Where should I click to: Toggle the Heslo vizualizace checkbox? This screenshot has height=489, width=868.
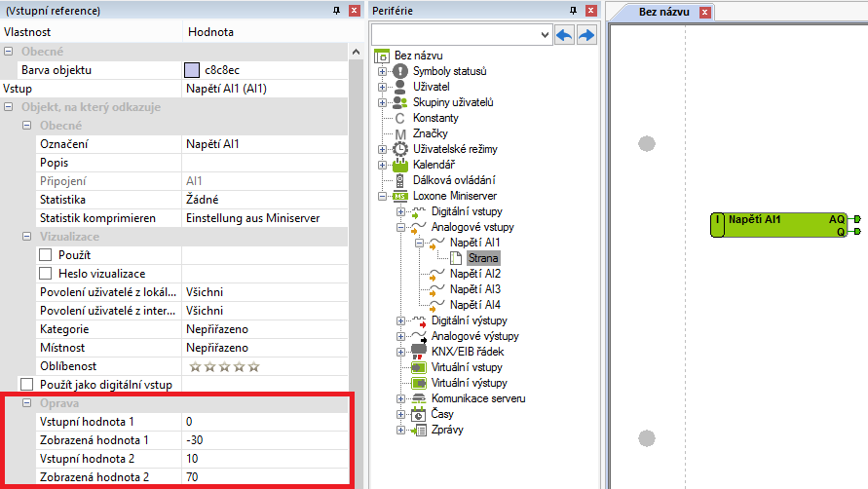point(45,274)
